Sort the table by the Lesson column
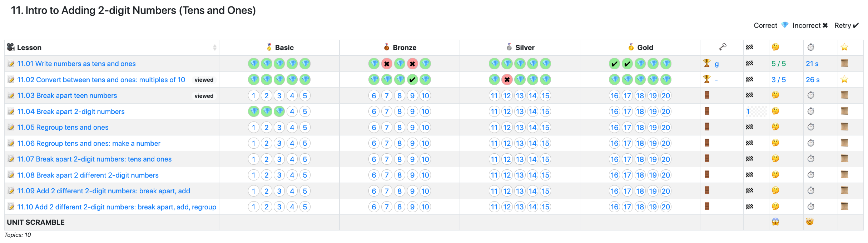This screenshot has width=868, height=243. (x=214, y=48)
